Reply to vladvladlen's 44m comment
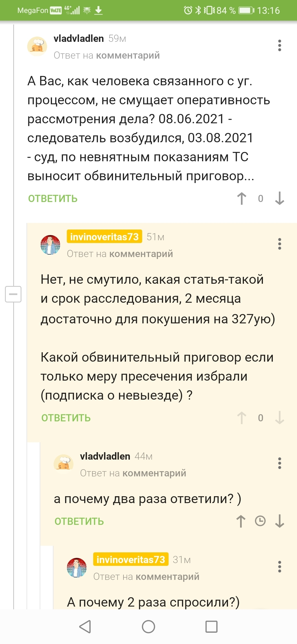Image resolution: width=297 pixels, height=644 pixels. pyautogui.click(x=79, y=522)
